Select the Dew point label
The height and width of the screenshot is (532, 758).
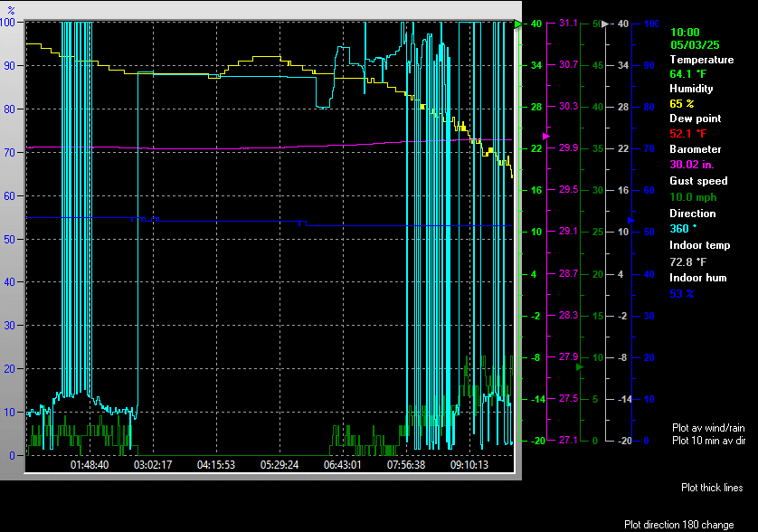(696, 119)
